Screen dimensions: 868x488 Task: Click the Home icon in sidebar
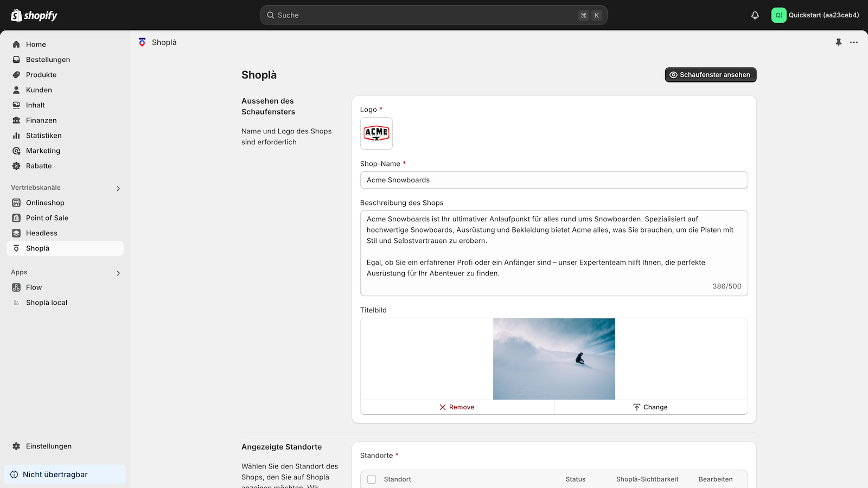[x=16, y=44]
